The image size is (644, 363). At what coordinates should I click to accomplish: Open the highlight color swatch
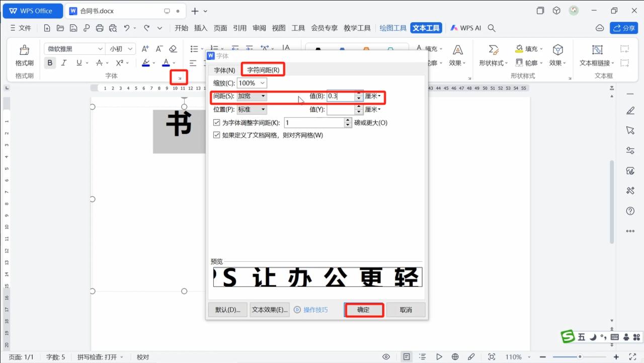pos(146,63)
